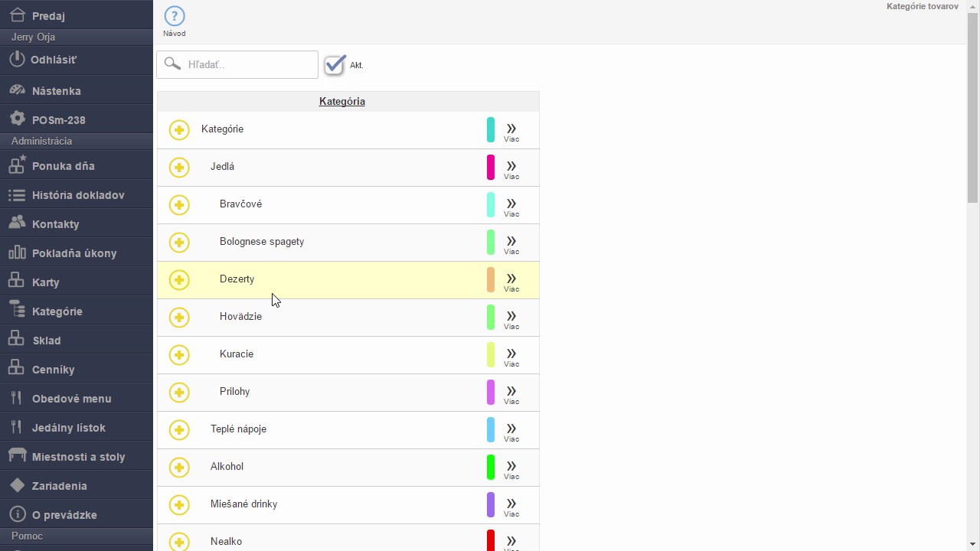This screenshot has width=980, height=551.
Task: Click plus icon next to Prílohy
Action: pos(179,393)
